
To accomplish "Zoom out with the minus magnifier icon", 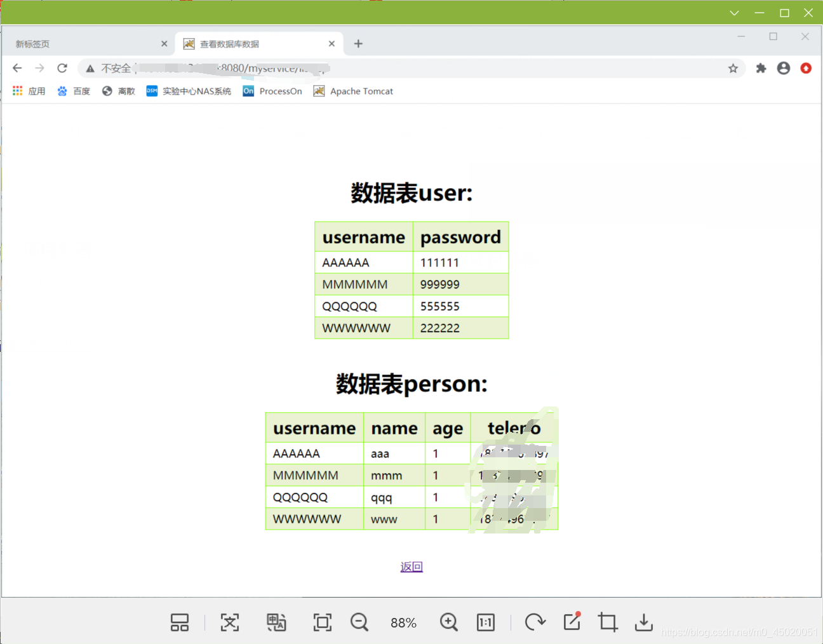I will point(359,622).
